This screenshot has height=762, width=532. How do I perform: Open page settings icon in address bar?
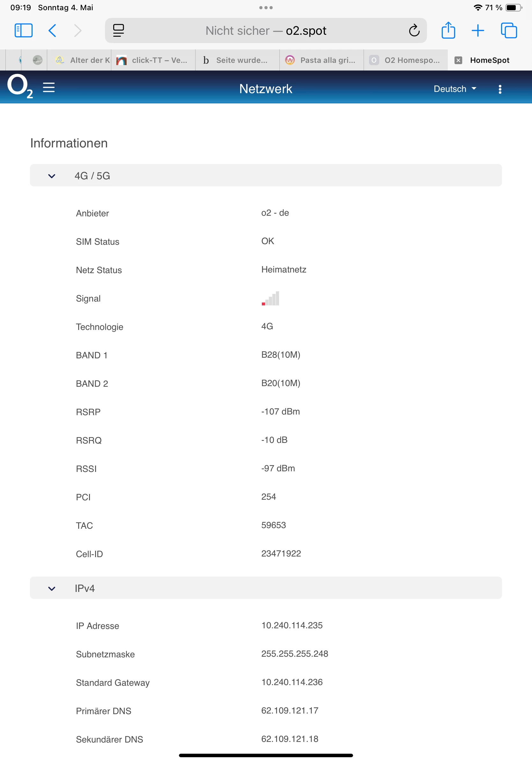[118, 31]
